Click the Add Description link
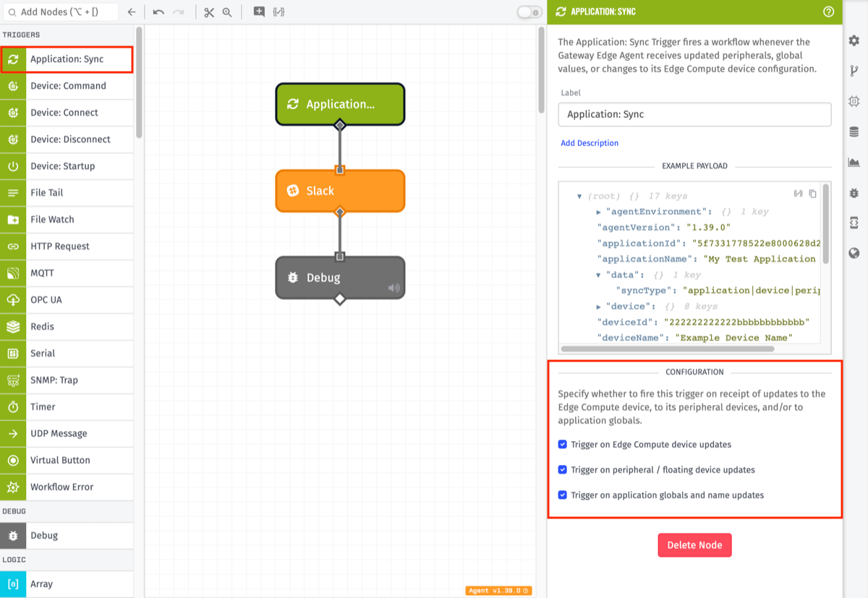The height and width of the screenshot is (598, 868). point(590,143)
